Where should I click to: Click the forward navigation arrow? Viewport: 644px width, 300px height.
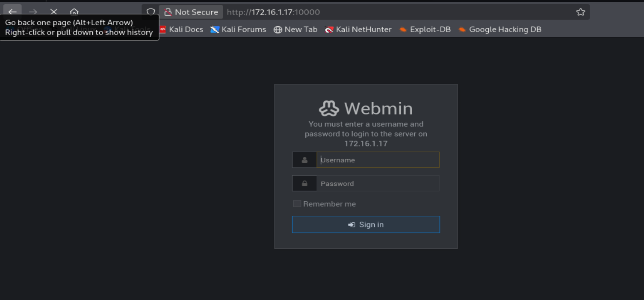(33, 12)
